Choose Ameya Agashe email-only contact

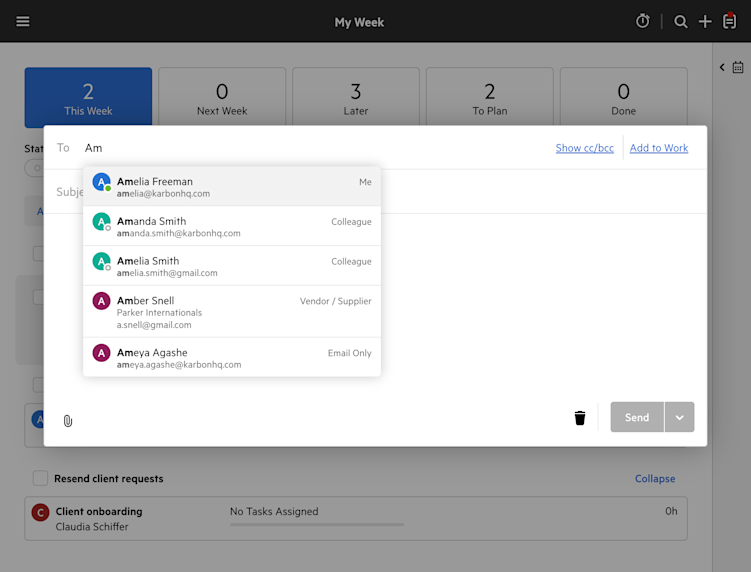(232, 357)
